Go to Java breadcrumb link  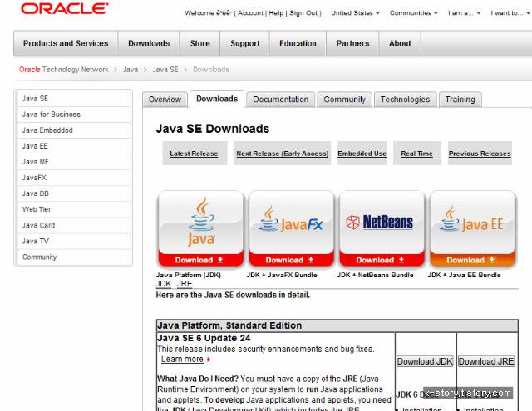pos(131,70)
